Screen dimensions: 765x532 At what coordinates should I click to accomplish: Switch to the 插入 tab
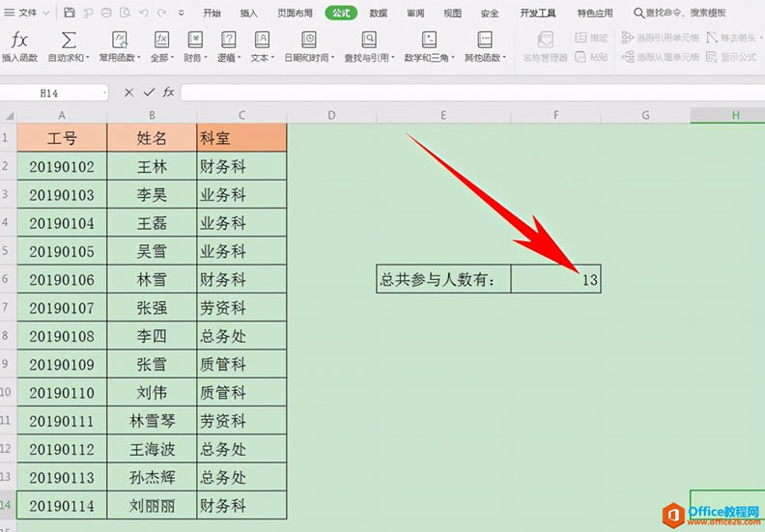click(x=249, y=14)
